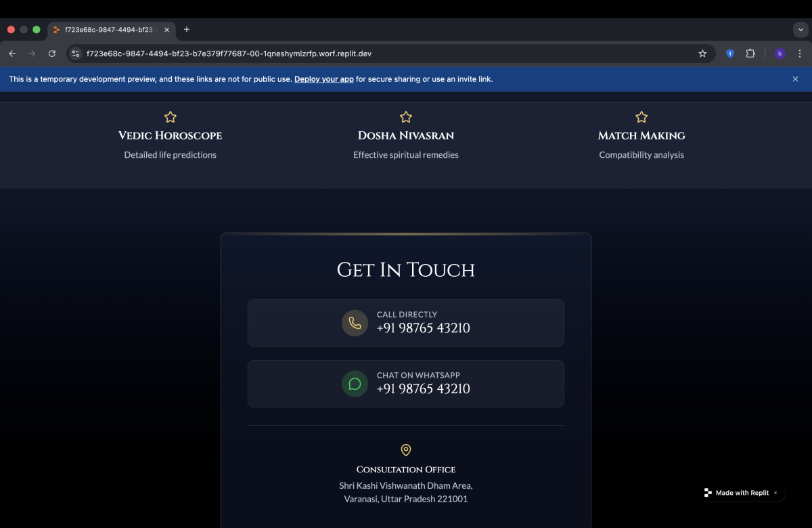
Task: Click the star icon above Vedic Horoscope
Action: tap(171, 117)
